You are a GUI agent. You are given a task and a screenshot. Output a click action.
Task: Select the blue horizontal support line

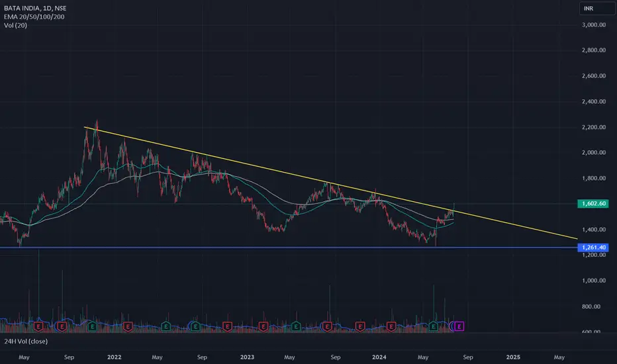tap(289, 248)
